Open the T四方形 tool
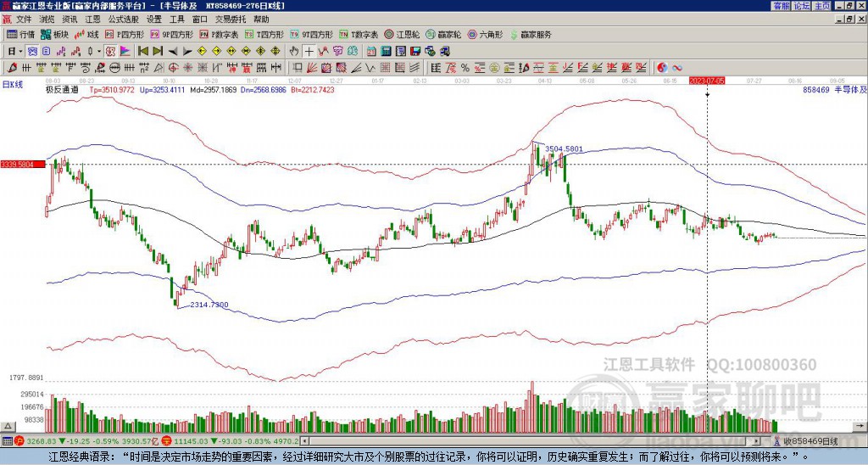Viewport: 868px width, 465px height. (x=264, y=34)
